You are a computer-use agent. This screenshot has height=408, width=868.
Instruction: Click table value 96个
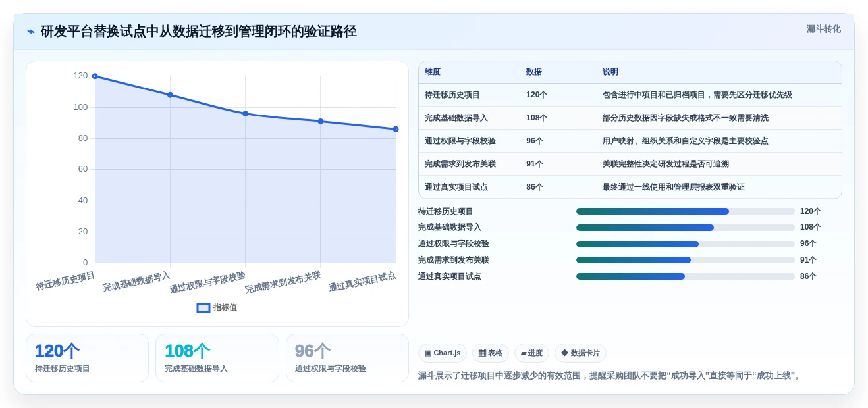click(535, 141)
